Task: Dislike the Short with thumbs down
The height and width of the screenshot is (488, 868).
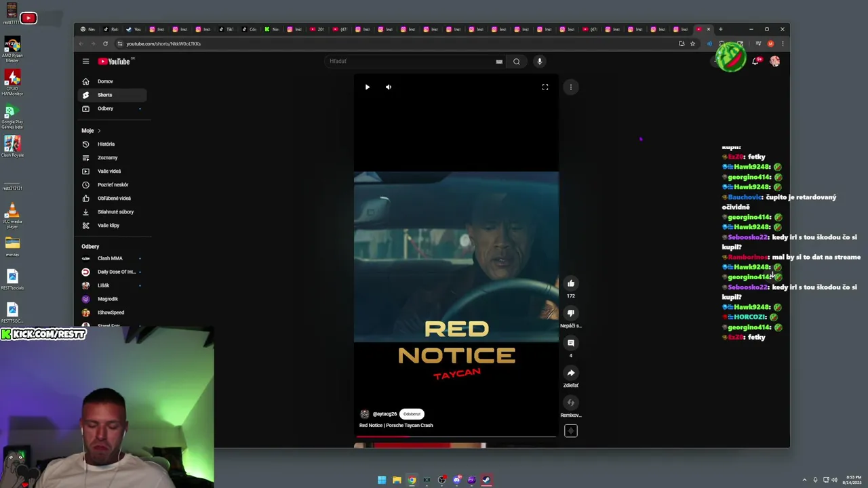Action: click(x=571, y=313)
